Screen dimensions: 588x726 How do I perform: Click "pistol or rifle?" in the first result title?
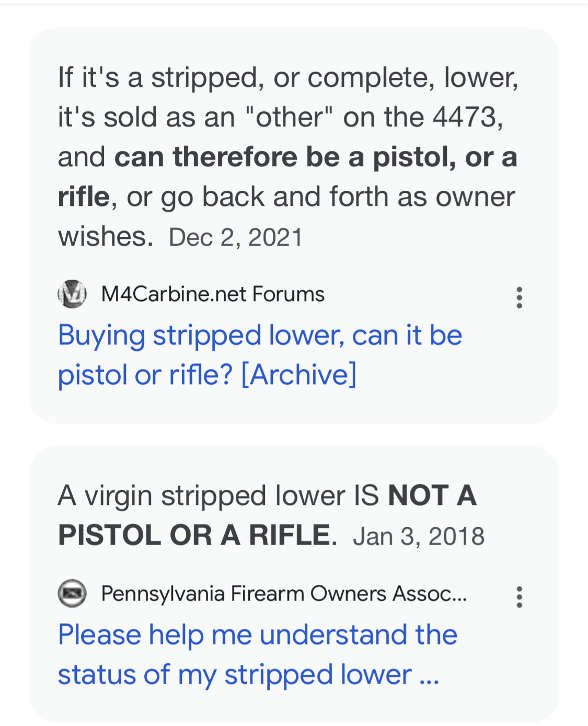(x=145, y=375)
